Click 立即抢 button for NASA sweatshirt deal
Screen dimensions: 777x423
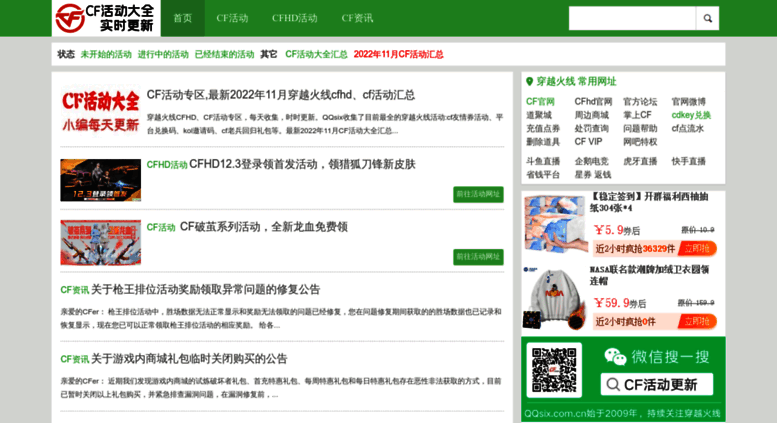point(697,321)
